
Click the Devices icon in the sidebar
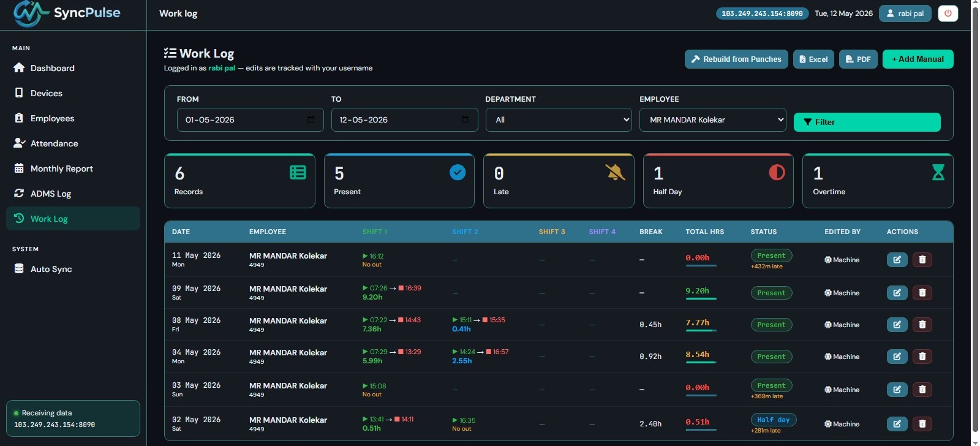coord(19,93)
